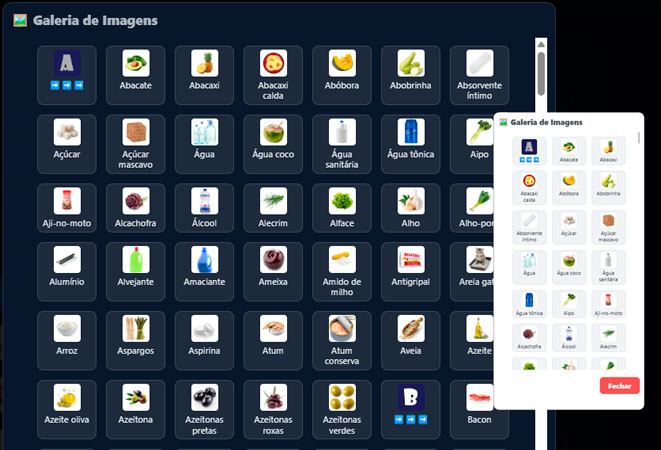This screenshot has width=661, height=450.
Task: Select the Azeitonas verdes tile
Action: pyautogui.click(x=341, y=410)
